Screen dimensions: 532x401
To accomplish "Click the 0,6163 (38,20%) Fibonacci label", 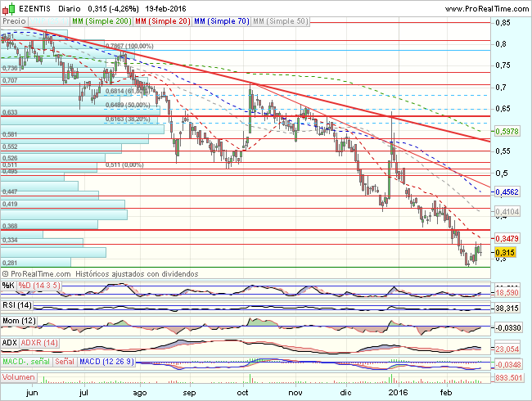I will 128,119.
